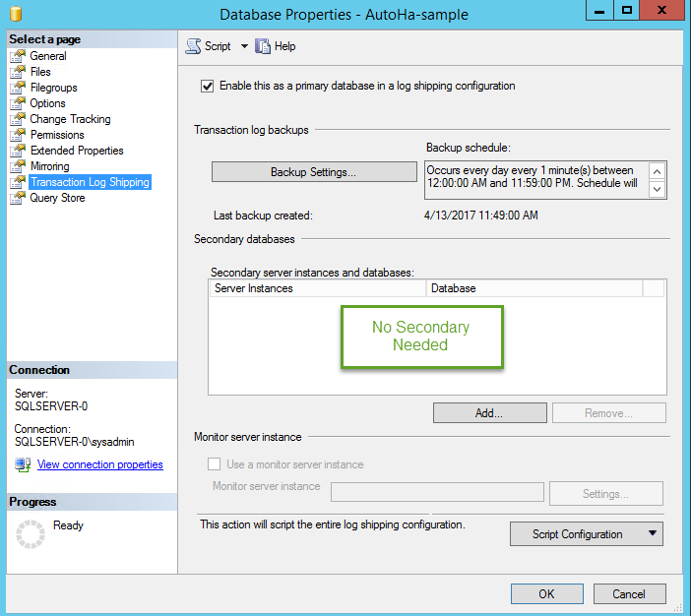Expand the Script Configuration dropdown arrow
The width and height of the screenshot is (691, 616).
tap(651, 534)
